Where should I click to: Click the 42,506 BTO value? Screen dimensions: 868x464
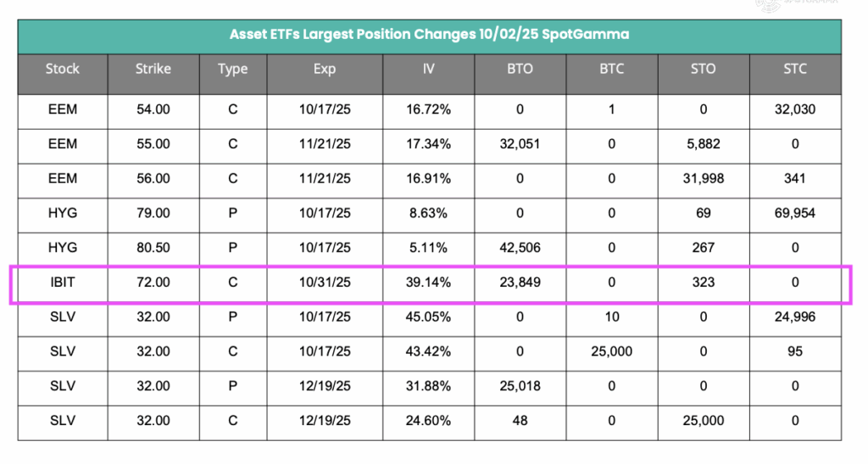point(520,248)
